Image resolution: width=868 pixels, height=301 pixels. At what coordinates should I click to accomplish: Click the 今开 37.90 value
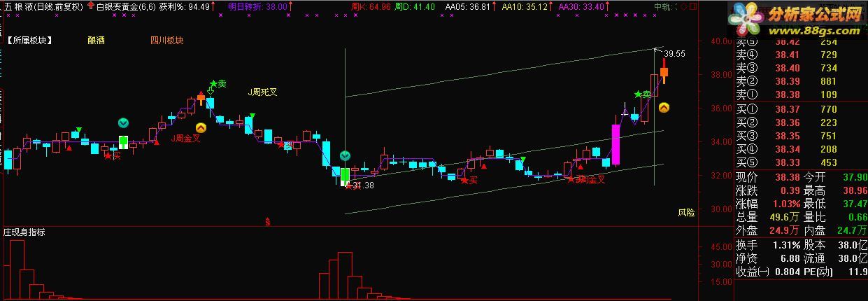pyautogui.click(x=855, y=177)
